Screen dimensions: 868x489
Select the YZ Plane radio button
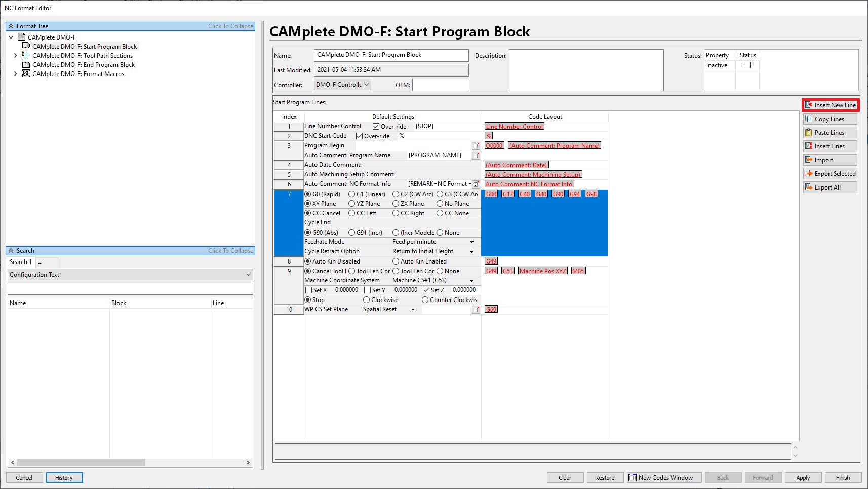tap(351, 204)
